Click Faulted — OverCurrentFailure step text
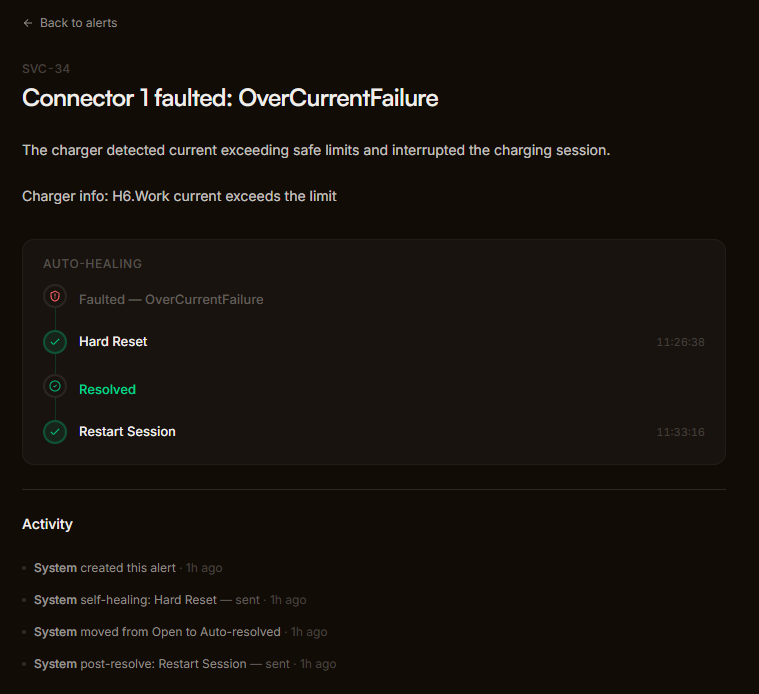Image resolution: width=759 pixels, height=694 pixels. [x=171, y=300]
